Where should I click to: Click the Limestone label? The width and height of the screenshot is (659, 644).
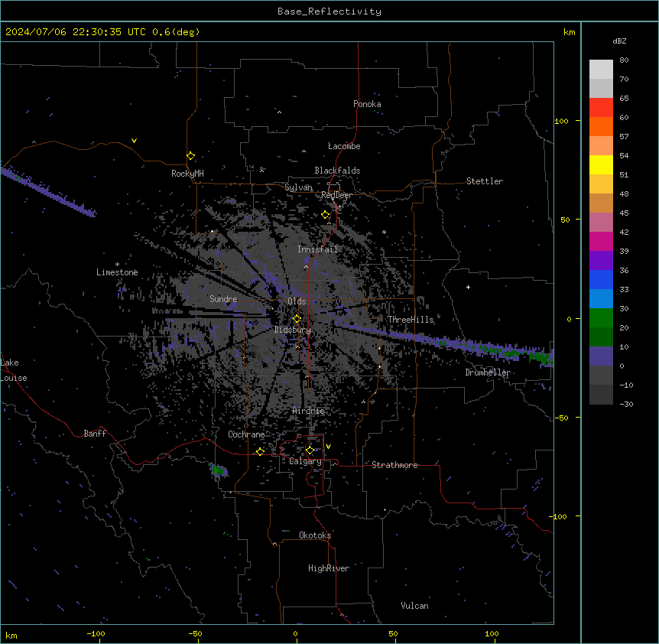[x=117, y=272]
